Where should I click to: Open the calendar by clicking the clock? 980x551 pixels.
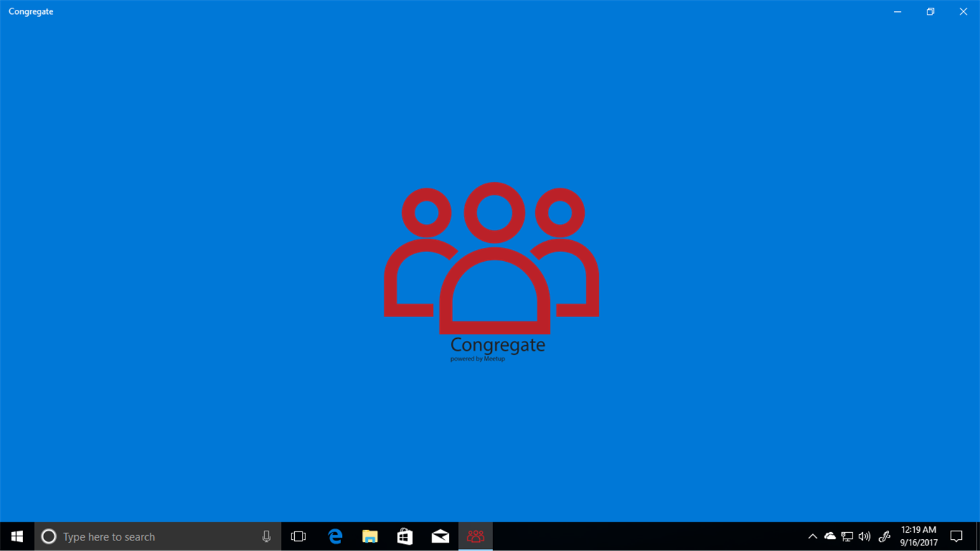tap(918, 536)
